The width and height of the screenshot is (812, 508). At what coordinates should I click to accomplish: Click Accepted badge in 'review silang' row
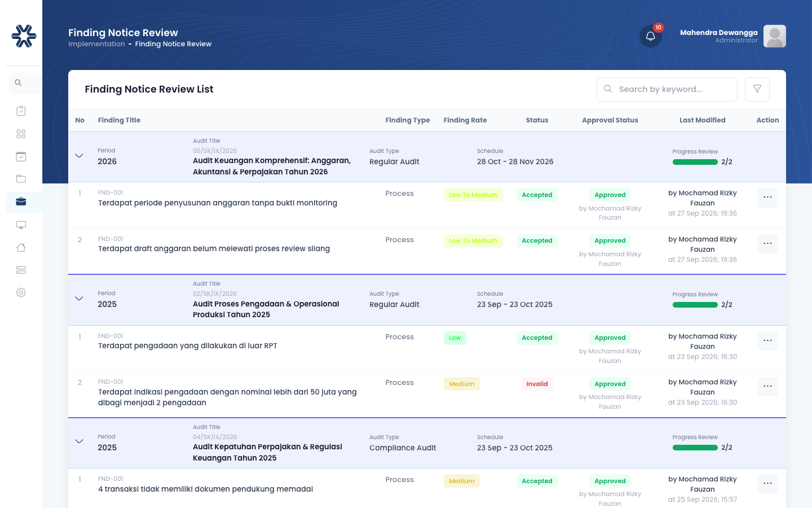[x=537, y=240]
